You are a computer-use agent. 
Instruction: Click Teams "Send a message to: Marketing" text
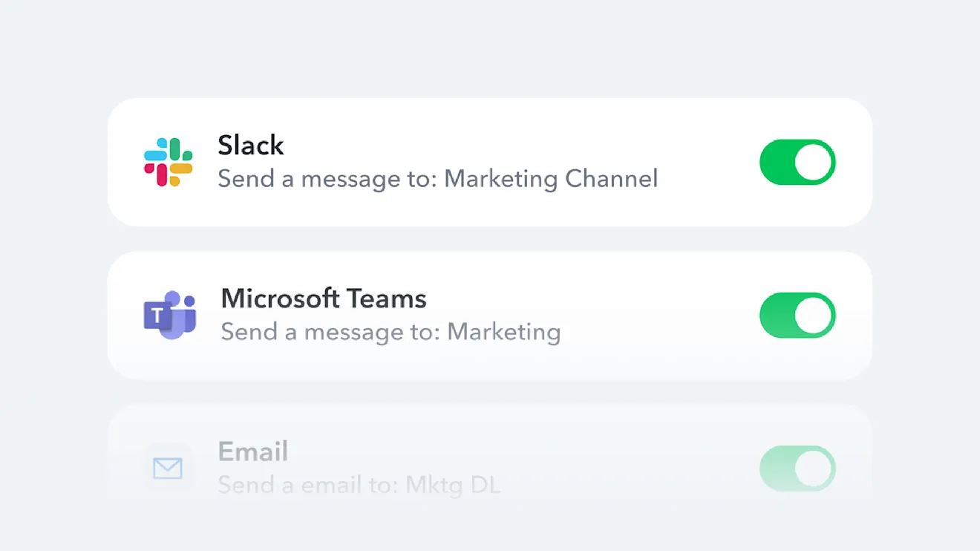tap(391, 332)
